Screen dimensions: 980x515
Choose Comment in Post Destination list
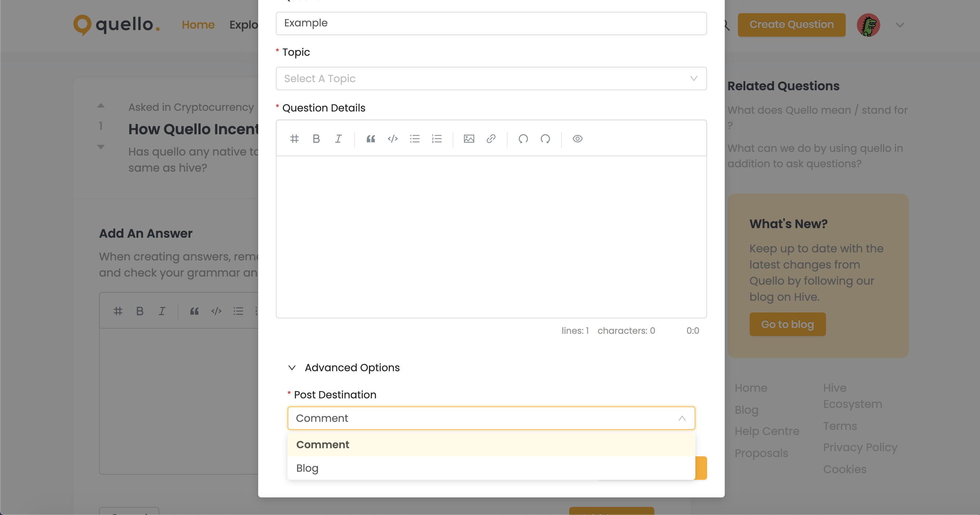pos(491,445)
